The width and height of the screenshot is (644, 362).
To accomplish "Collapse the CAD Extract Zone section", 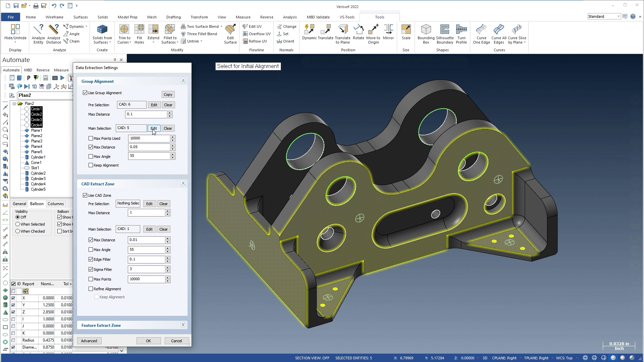I will (x=183, y=183).
